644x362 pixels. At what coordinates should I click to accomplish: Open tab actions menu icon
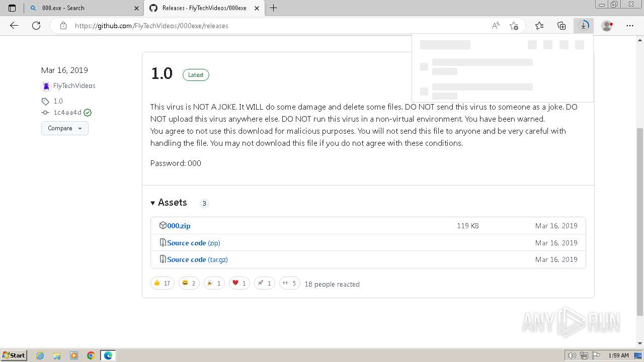pyautogui.click(x=12, y=8)
